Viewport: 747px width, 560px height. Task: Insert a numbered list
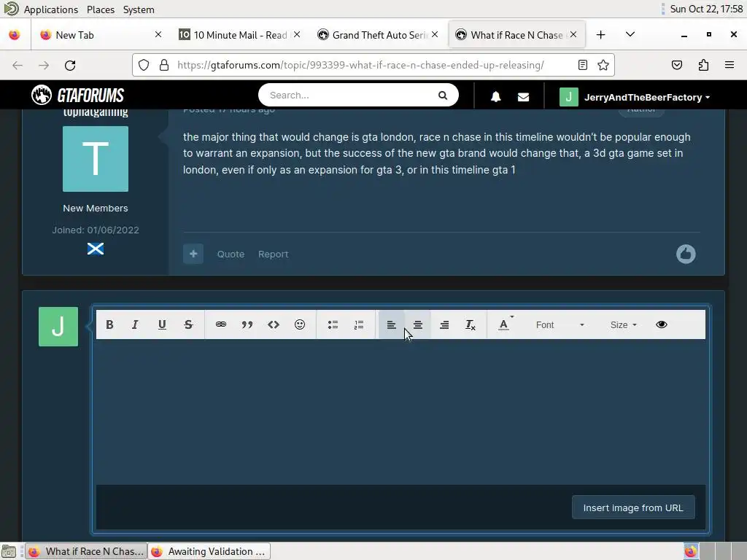[359, 324]
